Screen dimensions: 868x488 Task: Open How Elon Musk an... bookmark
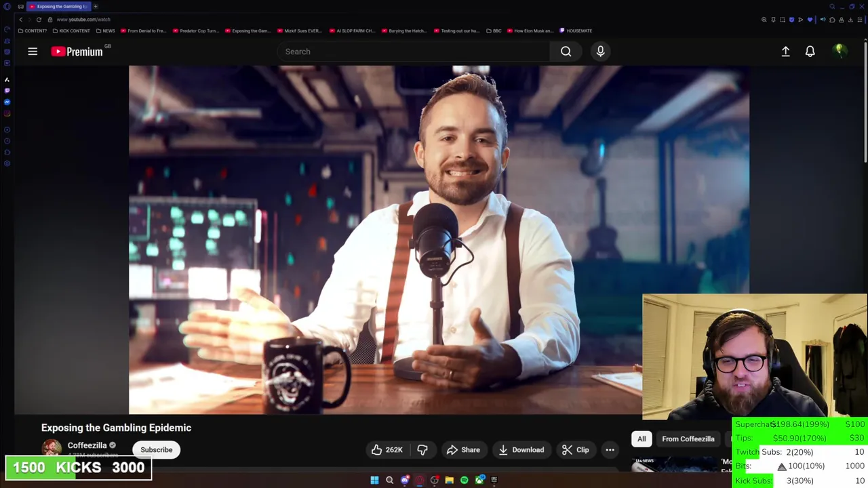[x=530, y=30]
